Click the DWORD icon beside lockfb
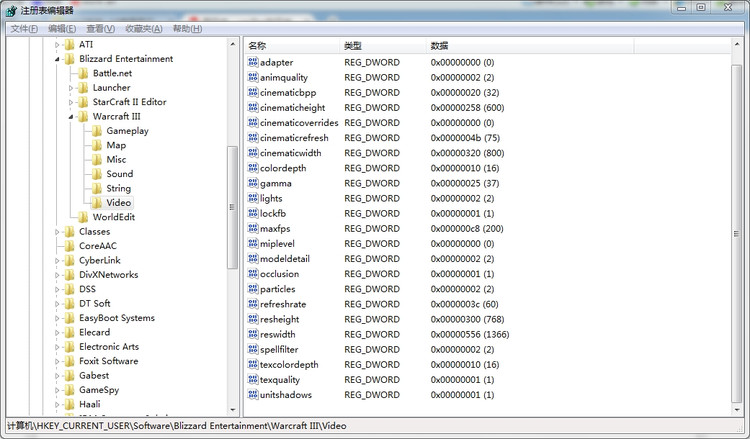 pos(253,213)
